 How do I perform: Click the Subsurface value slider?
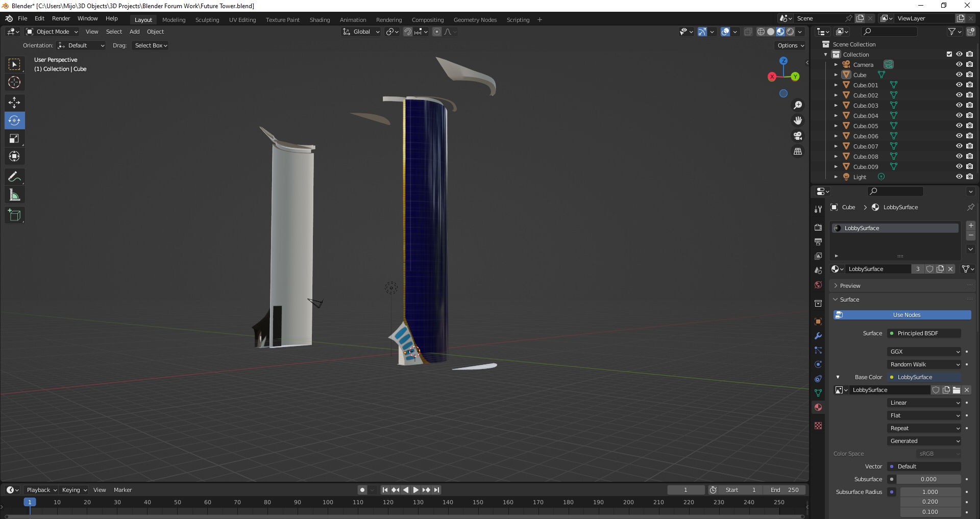tap(928, 479)
